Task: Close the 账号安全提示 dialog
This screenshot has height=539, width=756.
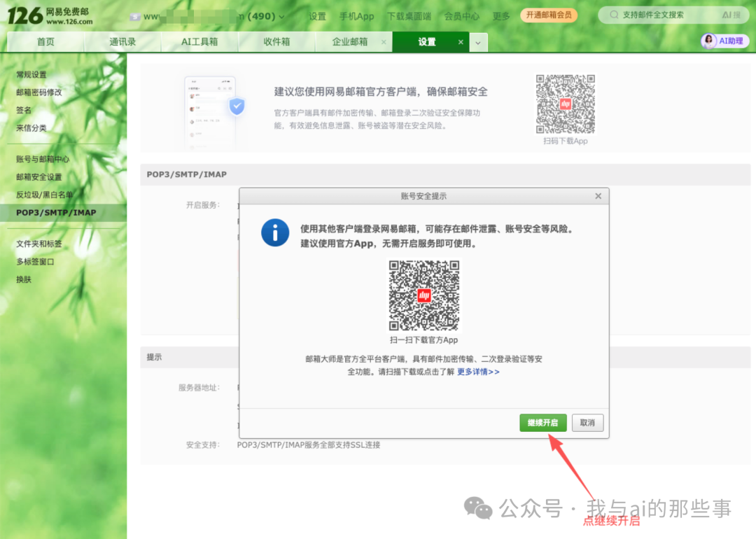Action: 598,196
